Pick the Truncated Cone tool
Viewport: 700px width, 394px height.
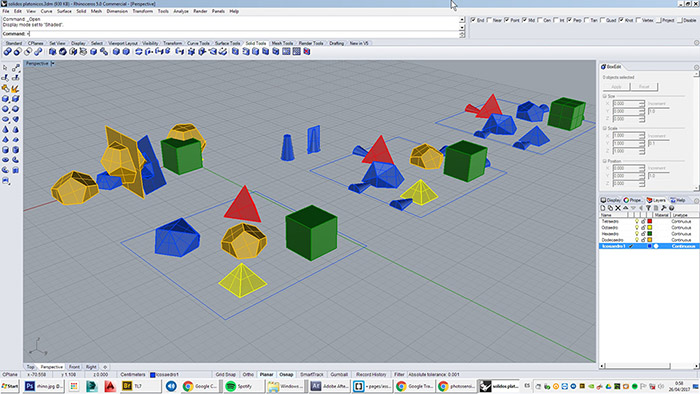click(x=16, y=129)
